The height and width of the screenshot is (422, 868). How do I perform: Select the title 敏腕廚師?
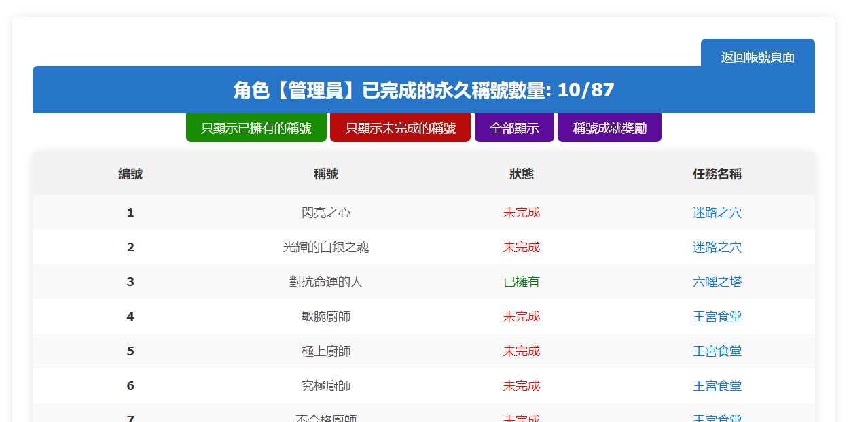(326, 317)
